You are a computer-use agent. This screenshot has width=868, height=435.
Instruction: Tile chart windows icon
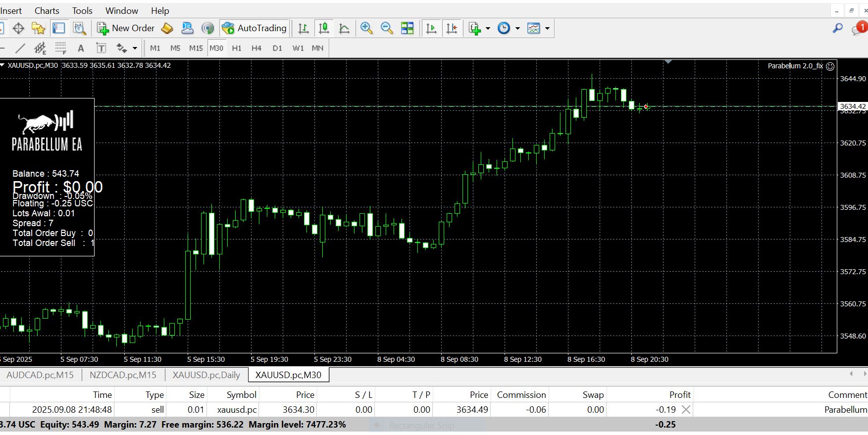click(x=407, y=28)
